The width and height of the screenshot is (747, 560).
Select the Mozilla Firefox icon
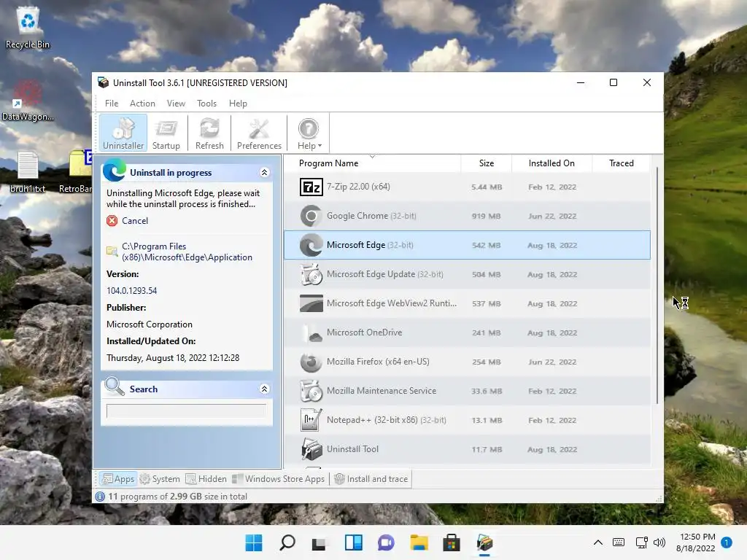point(311,362)
